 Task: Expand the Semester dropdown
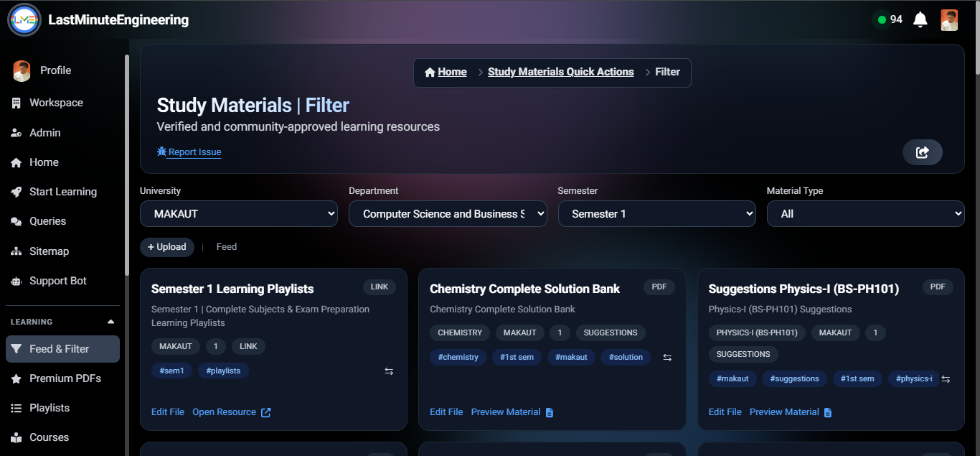pos(656,214)
